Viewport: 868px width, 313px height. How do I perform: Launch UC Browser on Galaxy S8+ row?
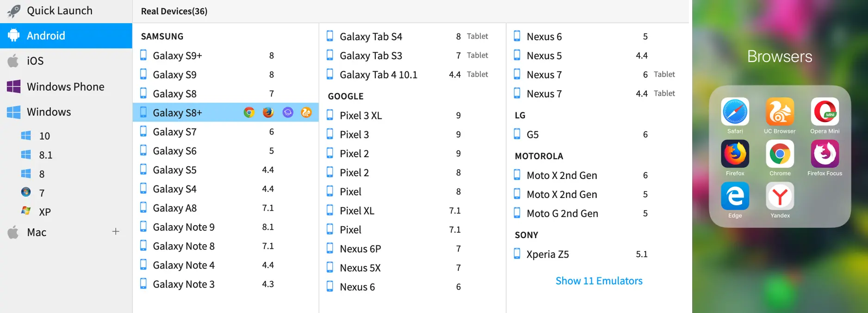coord(306,112)
